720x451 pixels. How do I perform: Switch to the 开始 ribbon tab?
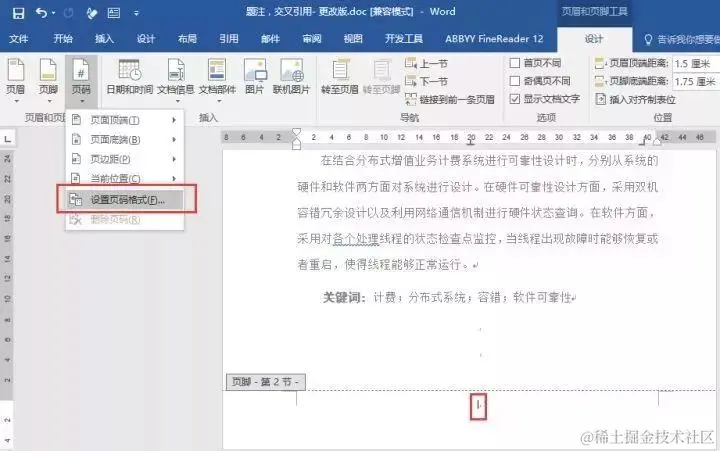(63, 39)
